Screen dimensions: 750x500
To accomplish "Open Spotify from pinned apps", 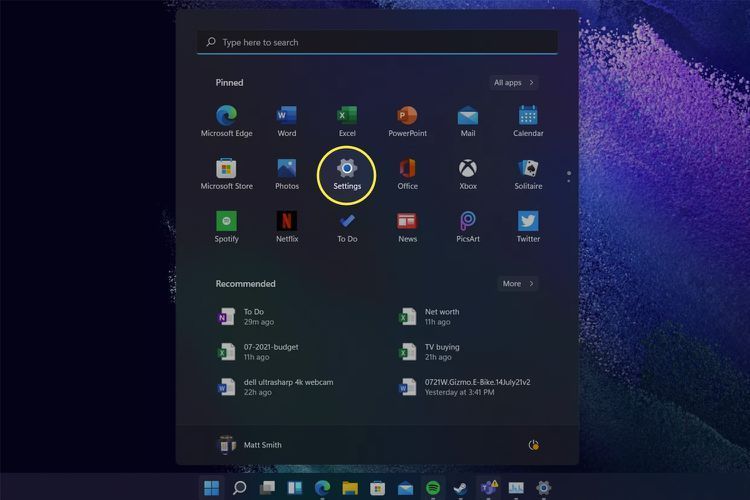I will click(x=226, y=222).
